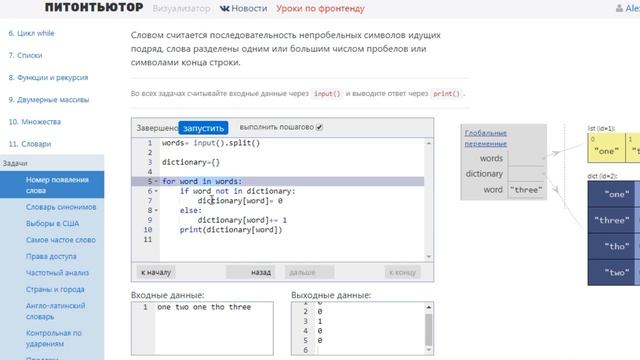Select task Страны и города
Image resolution: width=640 pixels, height=360 pixels.
click(55, 289)
